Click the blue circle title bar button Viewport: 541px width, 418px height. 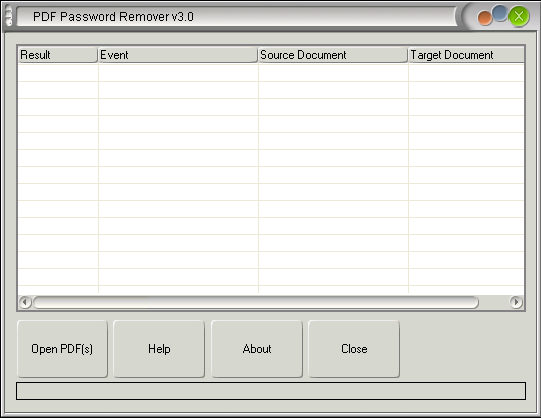(x=500, y=13)
